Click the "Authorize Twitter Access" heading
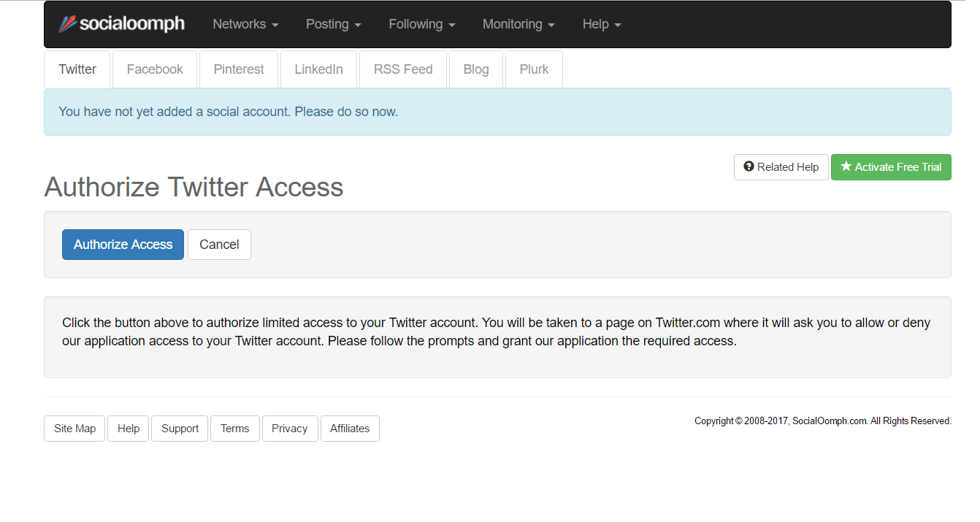The width and height of the screenshot is (980, 522). (x=194, y=187)
